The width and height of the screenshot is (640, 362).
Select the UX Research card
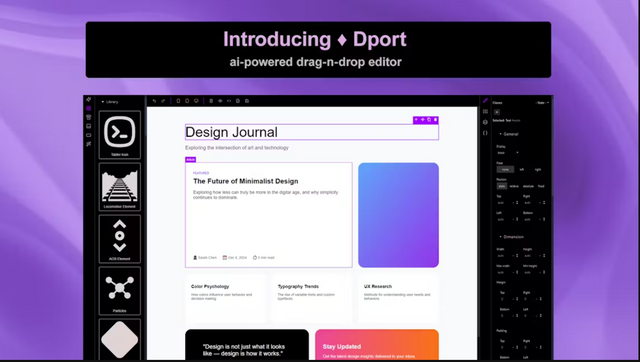click(398, 299)
